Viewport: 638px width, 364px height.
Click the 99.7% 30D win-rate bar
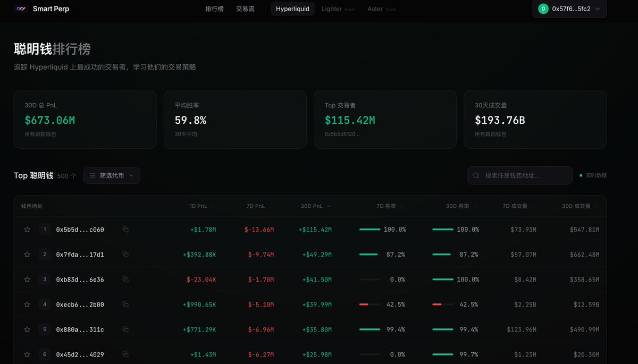coord(443,354)
